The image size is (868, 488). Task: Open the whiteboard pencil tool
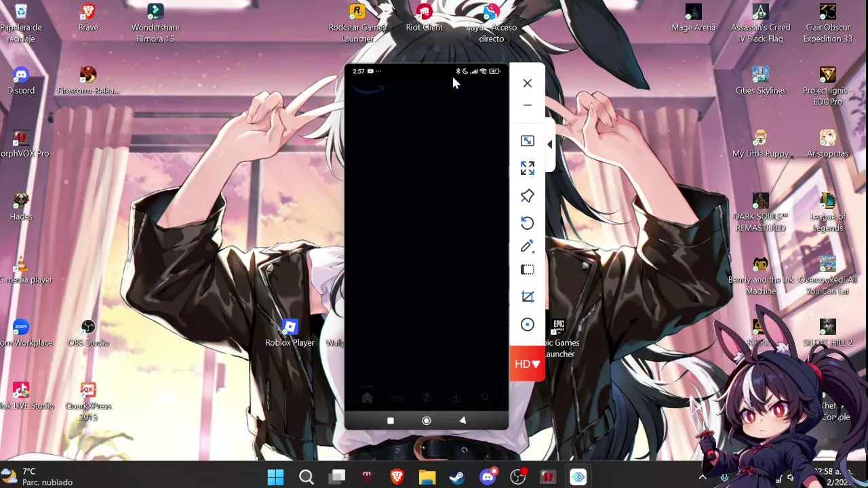click(x=527, y=246)
